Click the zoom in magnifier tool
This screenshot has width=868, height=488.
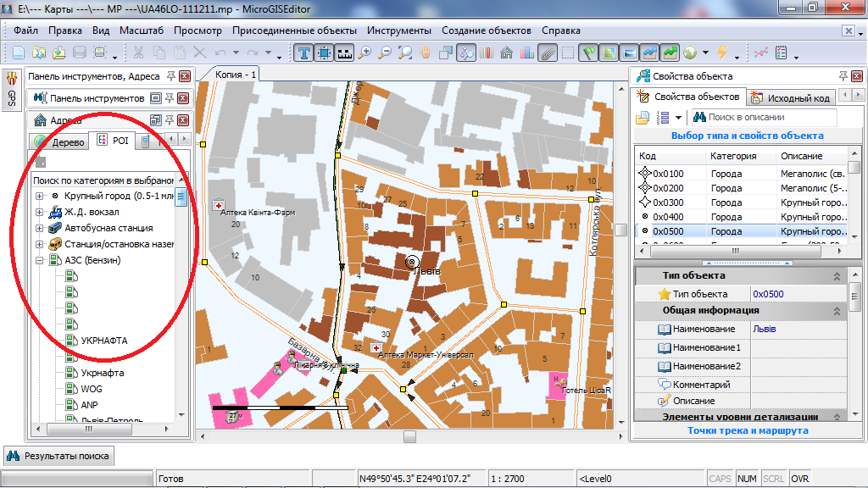click(x=365, y=53)
